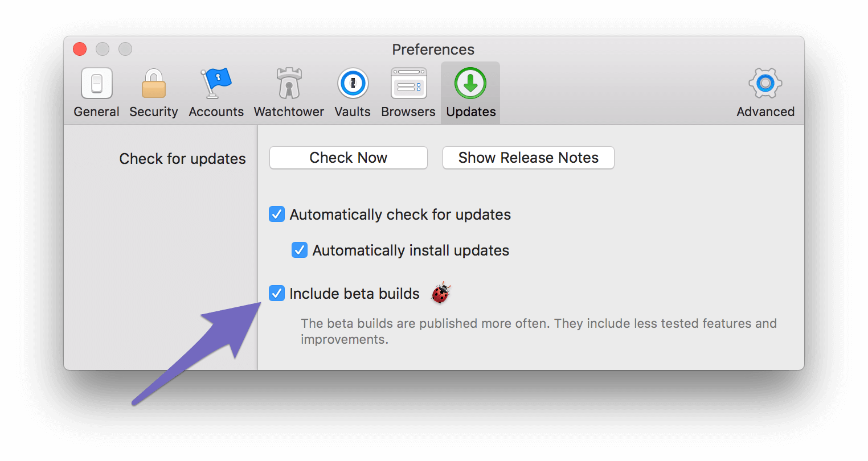Viewport: 868px width, 461px height.
Task: Open Show Release Notes
Action: [x=527, y=158]
